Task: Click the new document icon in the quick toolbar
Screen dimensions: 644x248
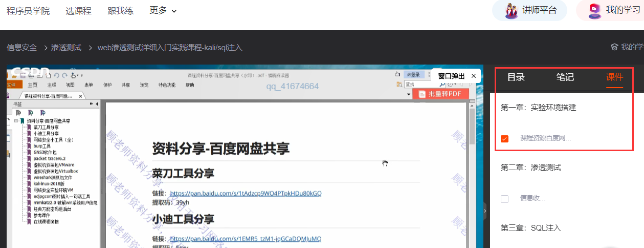Action: pos(48,76)
